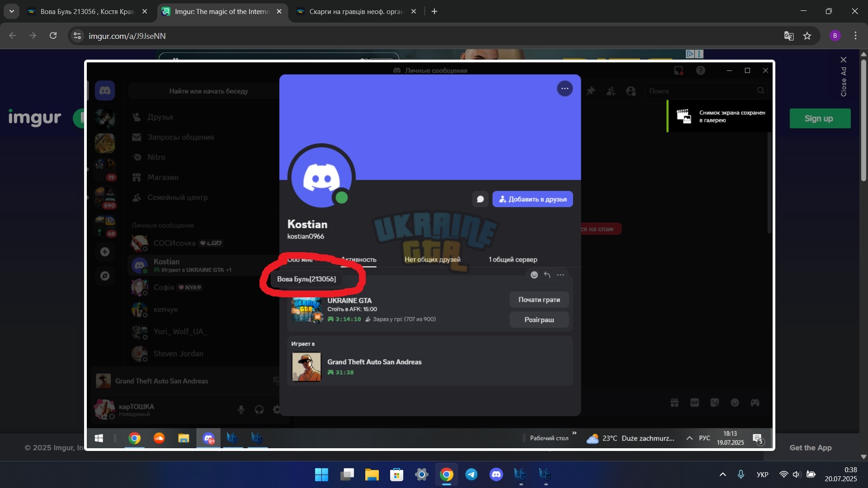Viewport: 868px width, 488px height.
Task: Click the Почати грати button
Action: click(539, 300)
